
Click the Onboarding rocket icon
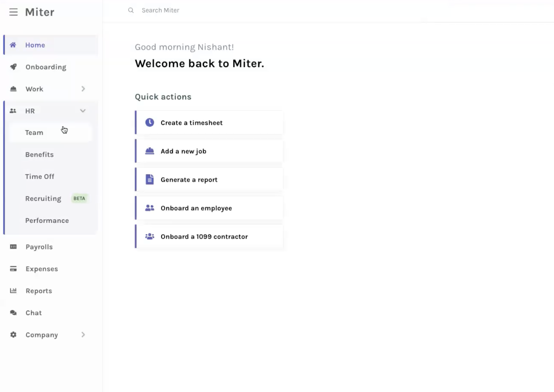click(13, 67)
